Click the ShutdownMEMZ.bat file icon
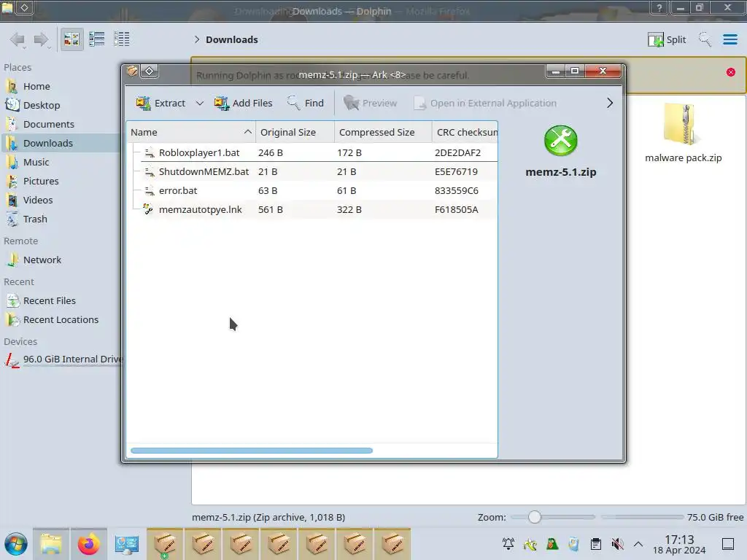 (149, 171)
